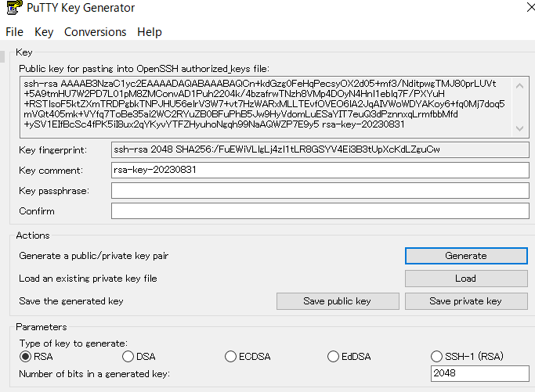
Task: Click the public key box scroll up arrow
Action: [519, 86]
